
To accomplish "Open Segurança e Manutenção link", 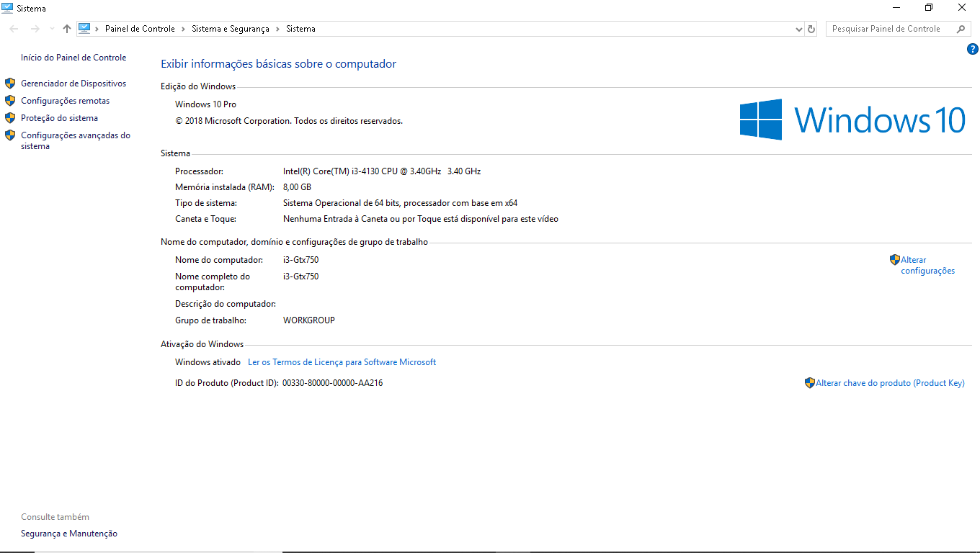I will point(69,534).
